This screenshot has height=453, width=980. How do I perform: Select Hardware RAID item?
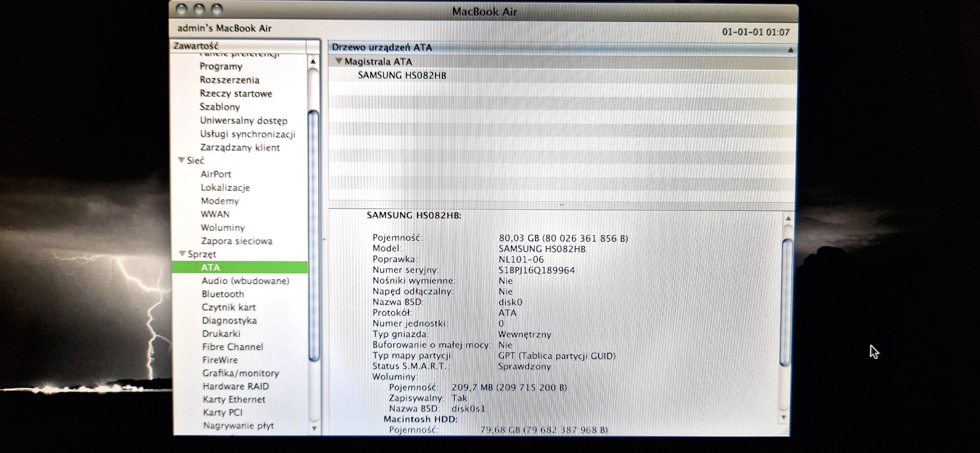point(235,386)
